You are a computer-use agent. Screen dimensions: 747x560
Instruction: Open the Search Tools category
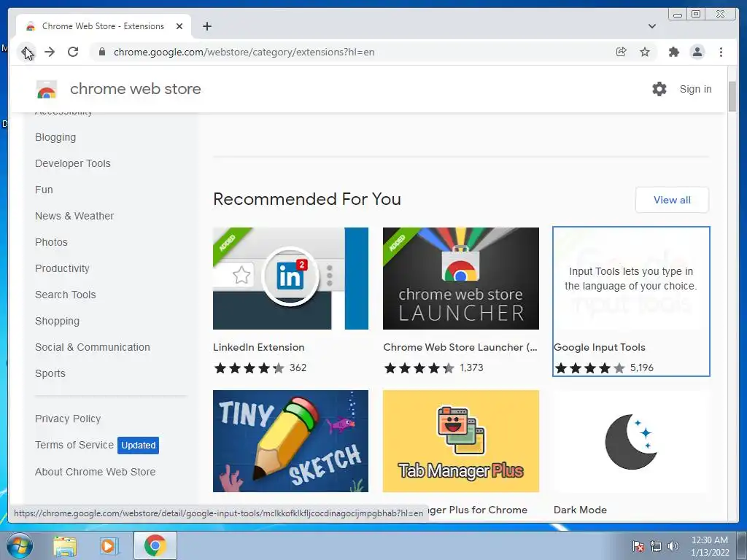65,295
